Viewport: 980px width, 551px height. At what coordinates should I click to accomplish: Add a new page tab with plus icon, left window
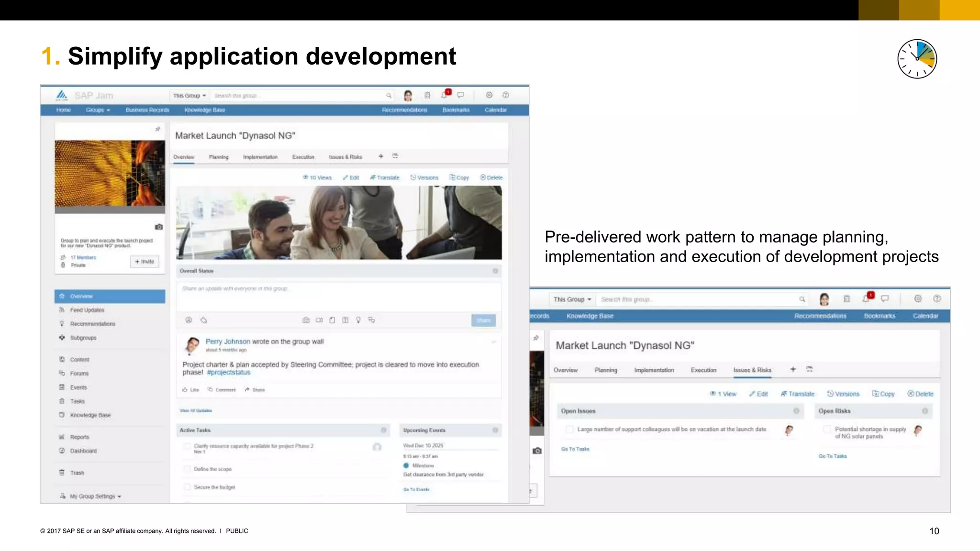point(381,156)
